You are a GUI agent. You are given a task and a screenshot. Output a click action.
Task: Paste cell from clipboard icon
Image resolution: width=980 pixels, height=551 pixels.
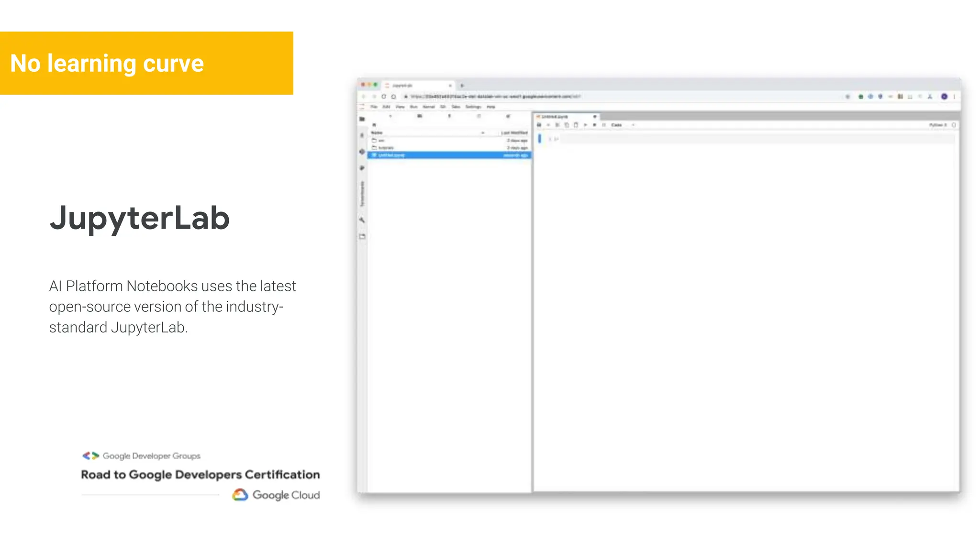[576, 125]
